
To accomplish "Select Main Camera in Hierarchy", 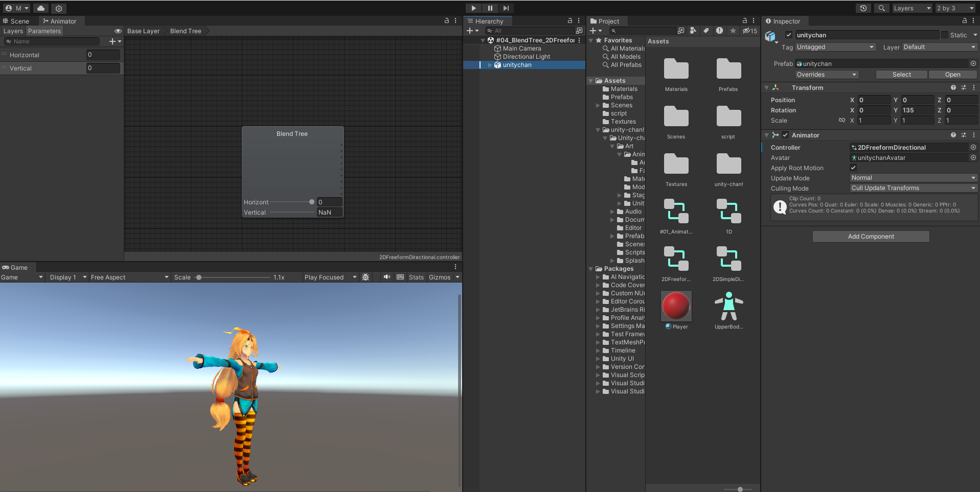I will tap(521, 49).
